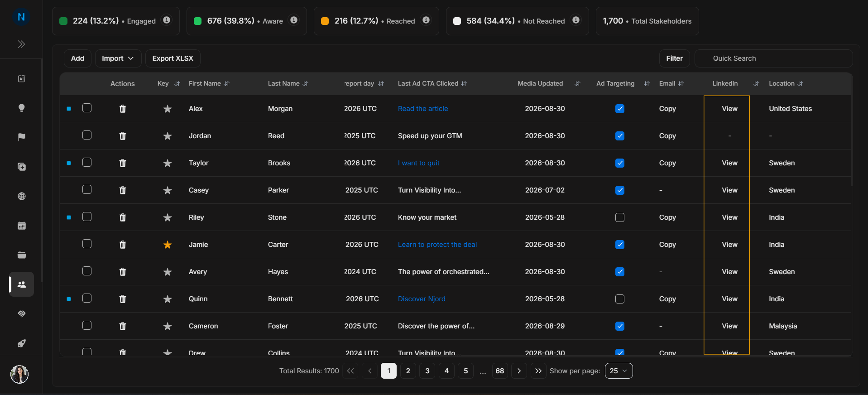Click the Engaged info icon
Image resolution: width=868 pixels, height=395 pixels.
tap(167, 20)
